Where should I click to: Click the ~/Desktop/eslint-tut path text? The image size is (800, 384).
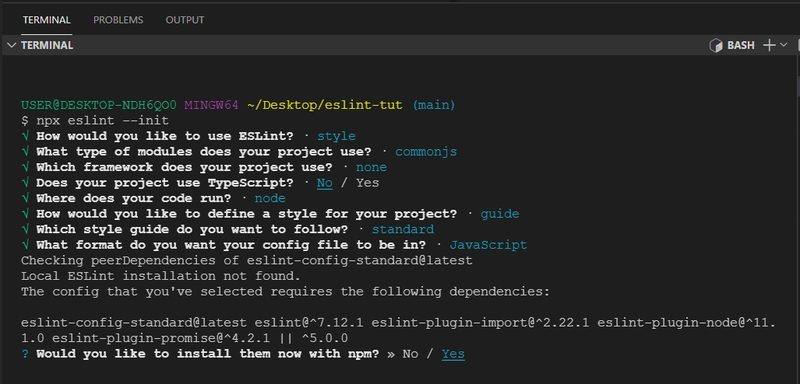pos(324,105)
